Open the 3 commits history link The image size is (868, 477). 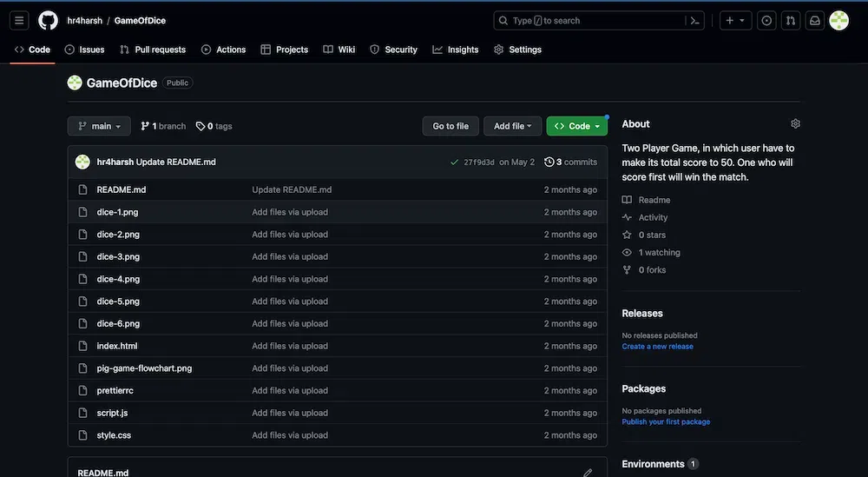(x=571, y=162)
